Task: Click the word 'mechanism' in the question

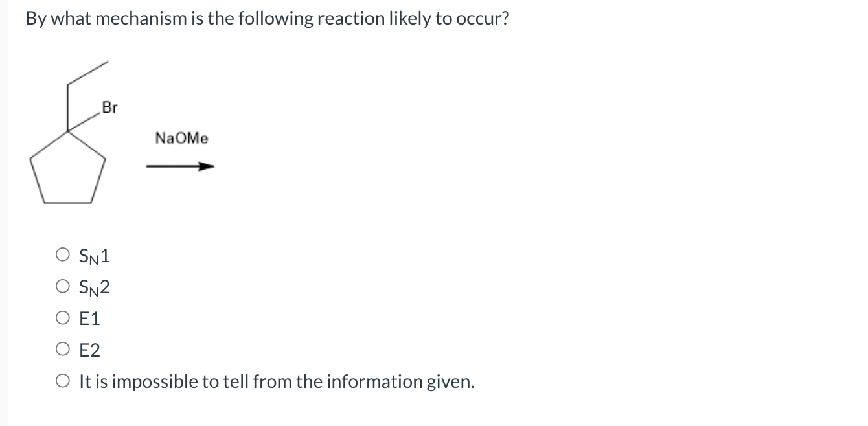Action: pos(136,18)
